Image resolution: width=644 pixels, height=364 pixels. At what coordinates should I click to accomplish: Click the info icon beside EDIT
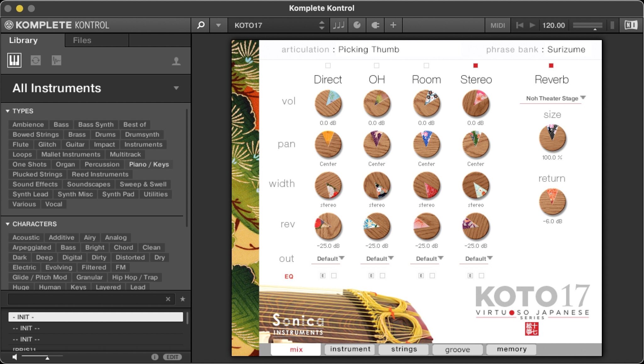154,357
